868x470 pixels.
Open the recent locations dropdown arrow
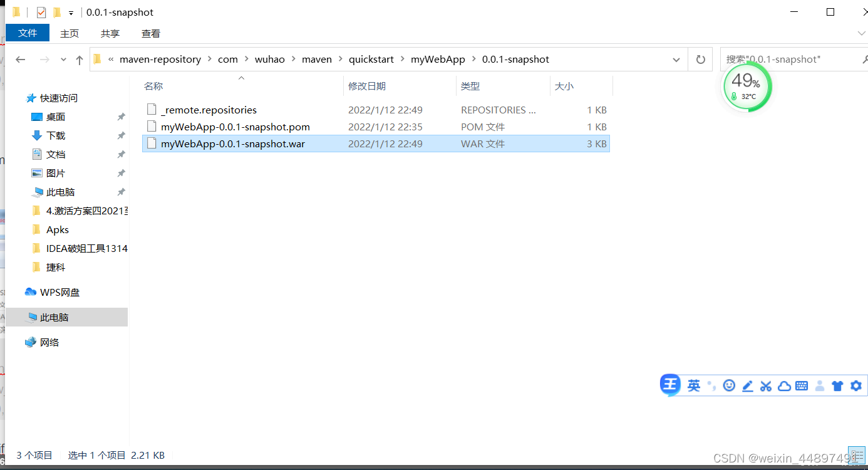point(63,60)
